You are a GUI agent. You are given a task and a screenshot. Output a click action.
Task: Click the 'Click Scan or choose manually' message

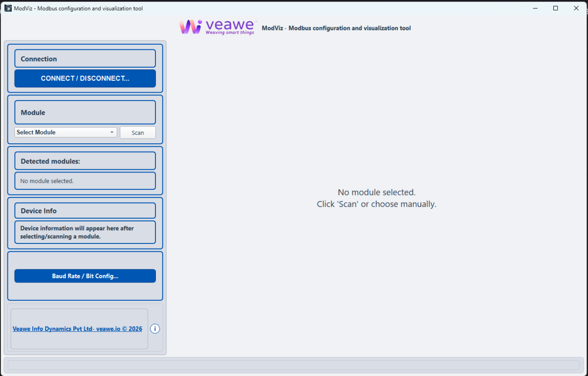tap(376, 204)
